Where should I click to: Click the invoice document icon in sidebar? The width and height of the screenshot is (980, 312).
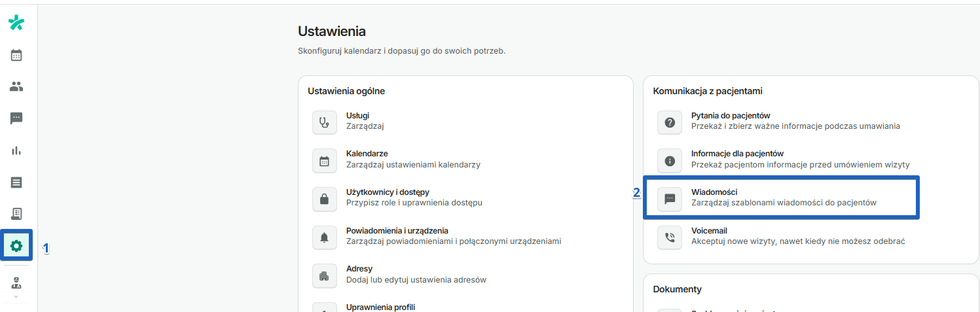pos(16,214)
